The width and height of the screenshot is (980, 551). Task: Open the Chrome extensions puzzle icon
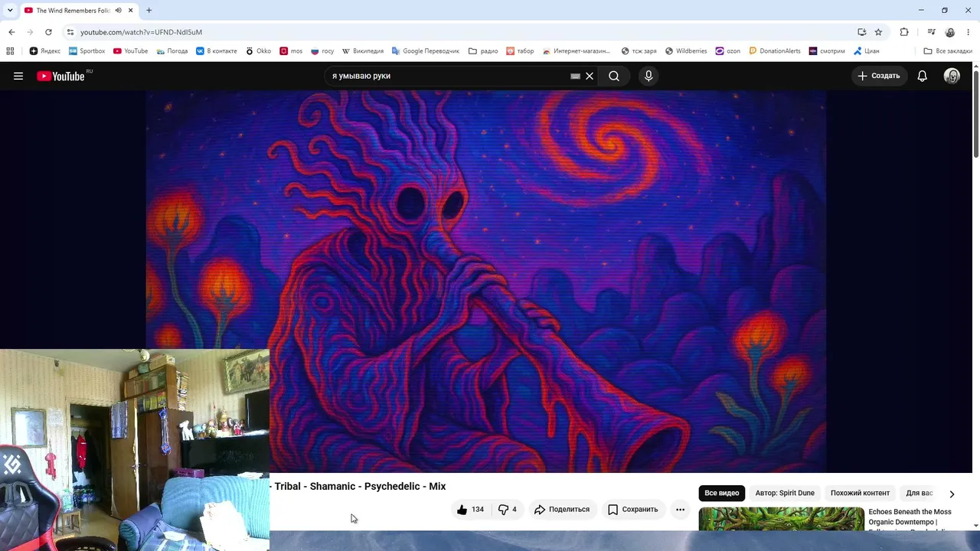904,32
